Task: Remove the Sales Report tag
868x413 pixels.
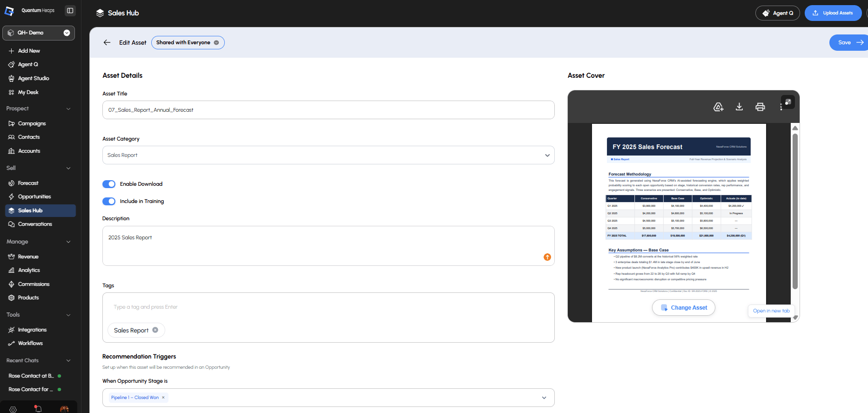Action: (155, 330)
